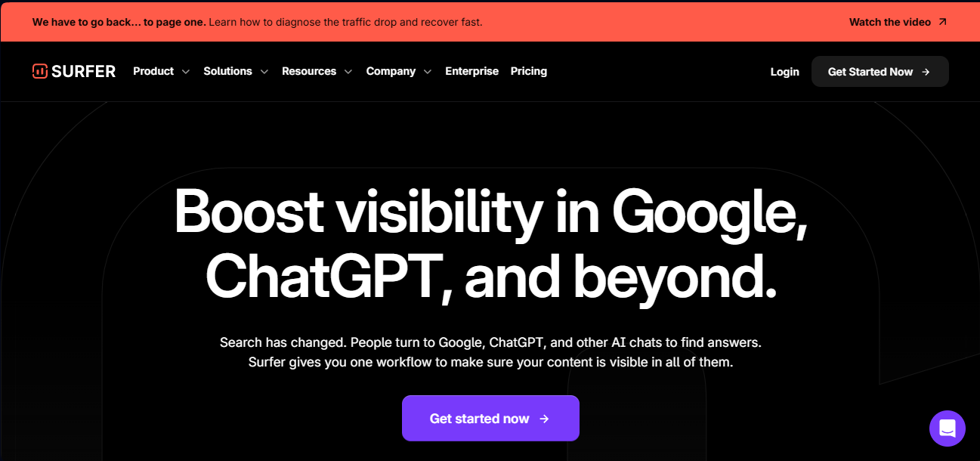The image size is (980, 461).
Task: Open the Resources menu
Action: 309,71
